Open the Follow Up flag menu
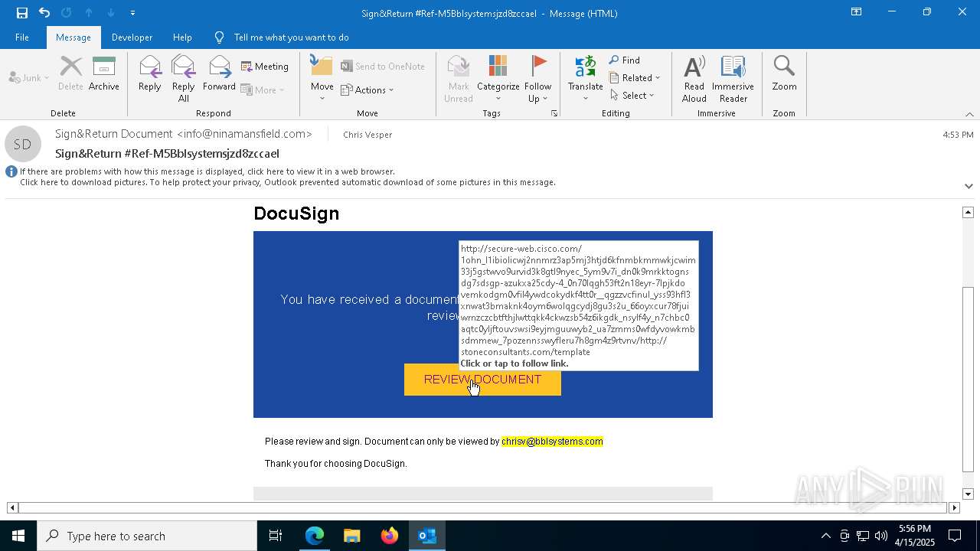The width and height of the screenshot is (980, 551). (x=538, y=78)
